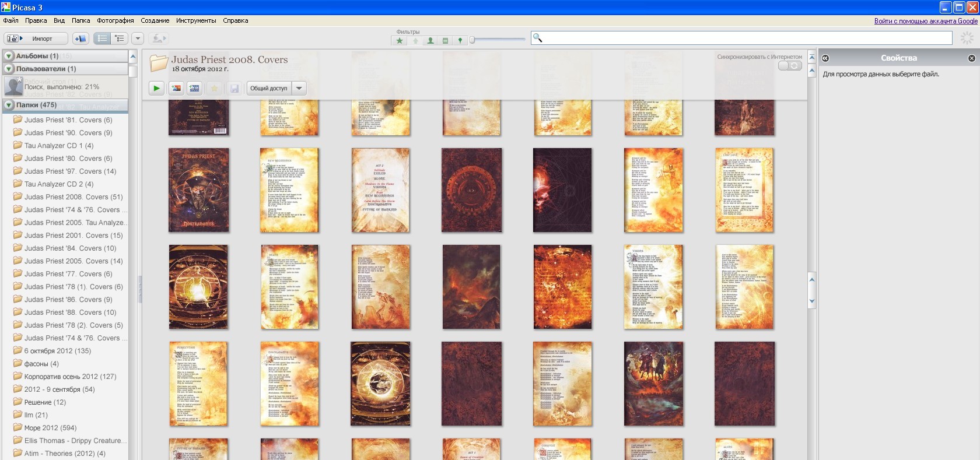Open the Правка menu

point(36,20)
